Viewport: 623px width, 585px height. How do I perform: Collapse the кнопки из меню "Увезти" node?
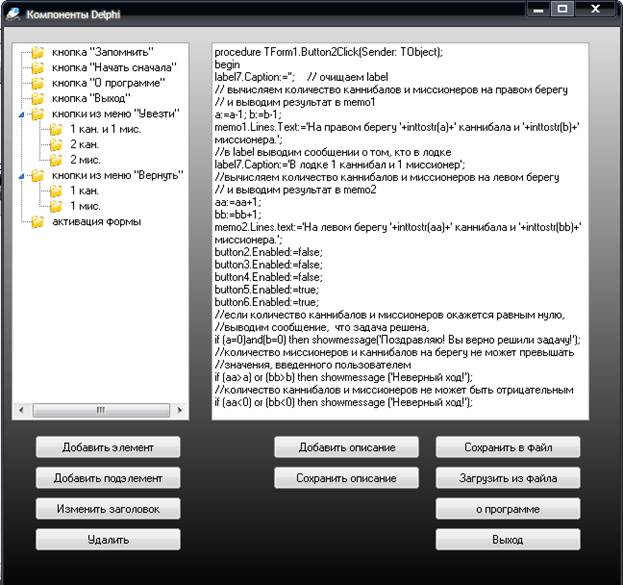[22, 115]
